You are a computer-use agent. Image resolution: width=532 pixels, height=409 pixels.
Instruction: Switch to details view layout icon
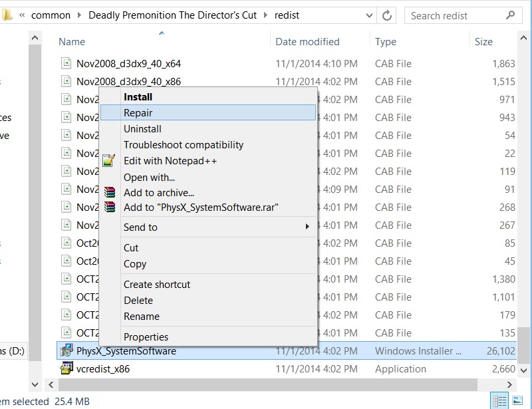point(499,401)
